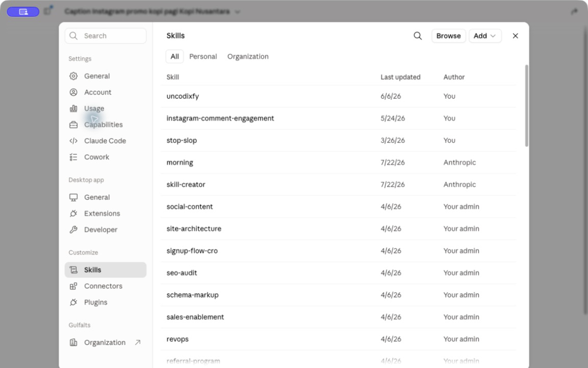Open Extensions settings
The image size is (588, 368).
[105, 213]
